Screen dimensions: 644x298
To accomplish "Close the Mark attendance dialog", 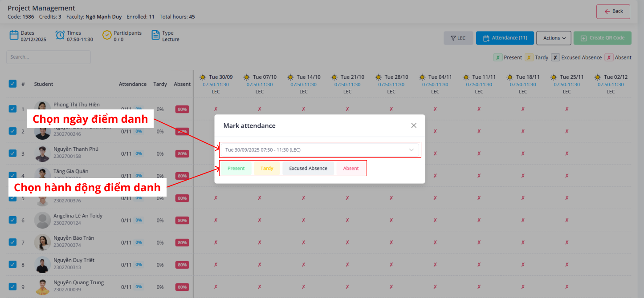I will 414,125.
